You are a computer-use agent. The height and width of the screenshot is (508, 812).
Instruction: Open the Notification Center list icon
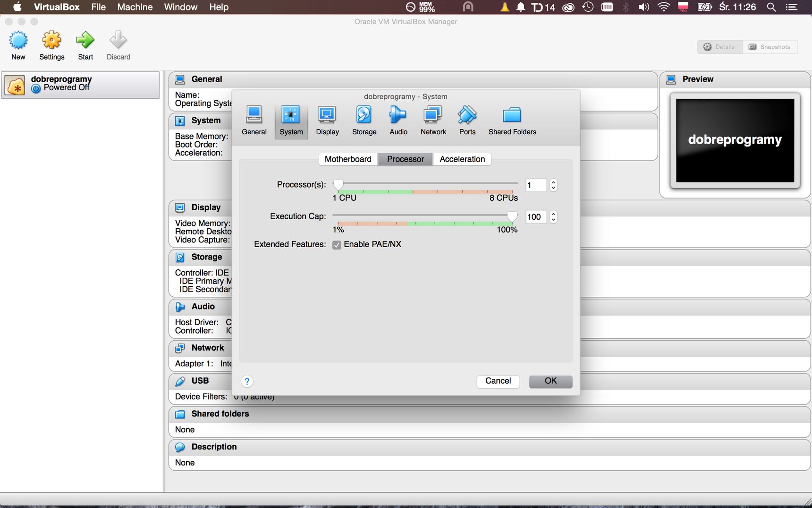[x=792, y=7]
